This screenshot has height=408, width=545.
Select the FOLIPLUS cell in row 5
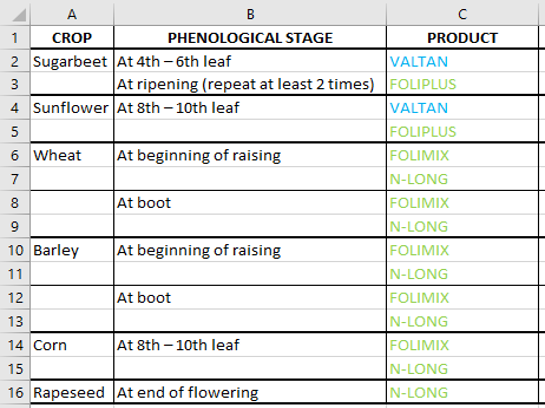(462, 131)
